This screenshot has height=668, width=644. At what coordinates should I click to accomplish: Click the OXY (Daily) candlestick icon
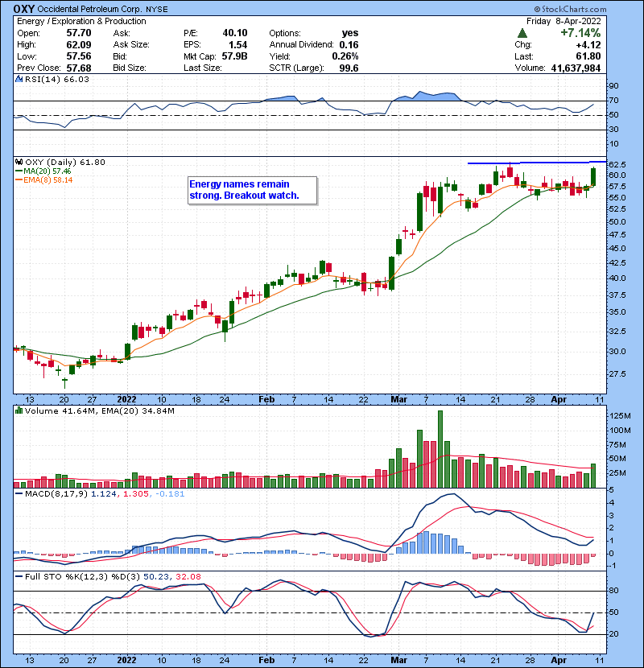[19, 162]
